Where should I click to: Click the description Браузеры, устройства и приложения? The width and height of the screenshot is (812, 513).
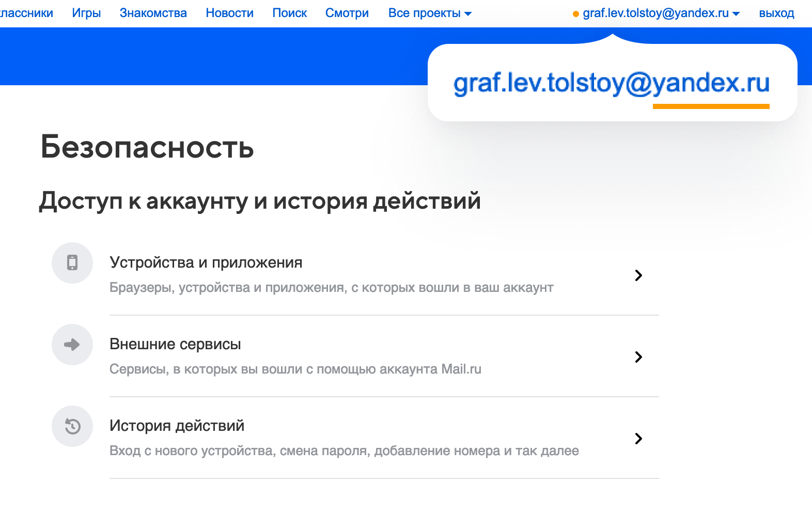(332, 288)
